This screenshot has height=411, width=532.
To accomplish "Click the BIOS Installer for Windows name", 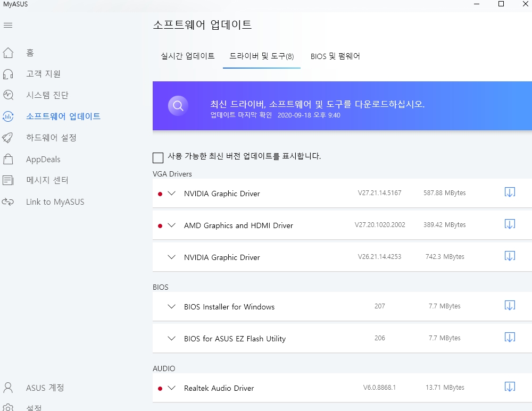I will (229, 307).
